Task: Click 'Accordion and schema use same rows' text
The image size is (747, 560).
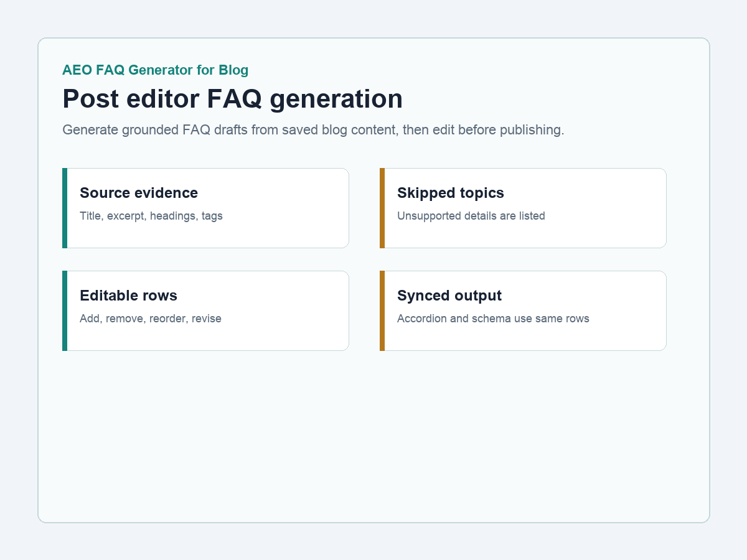Action: tap(493, 319)
